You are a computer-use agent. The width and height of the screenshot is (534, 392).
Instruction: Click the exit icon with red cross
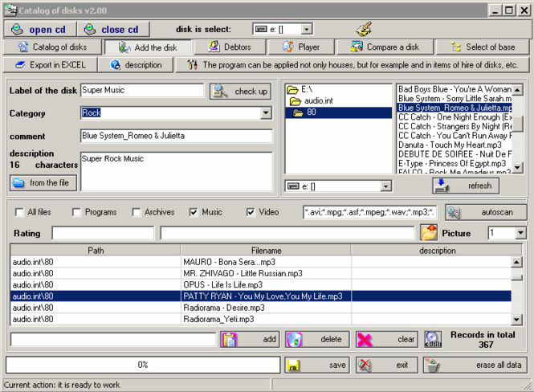365,365
